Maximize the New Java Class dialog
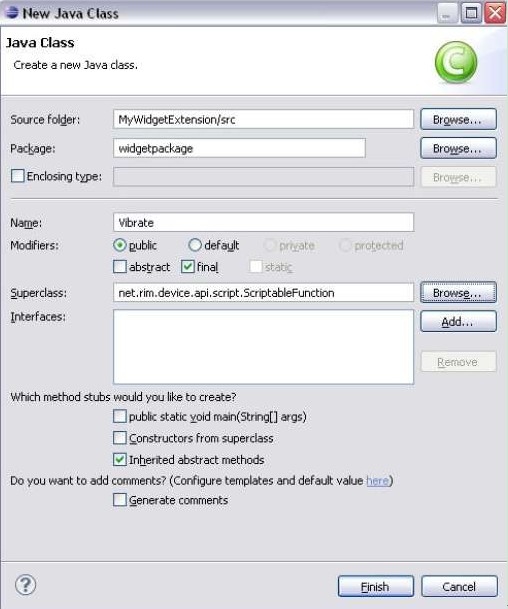The width and height of the screenshot is (508, 609). (x=471, y=13)
